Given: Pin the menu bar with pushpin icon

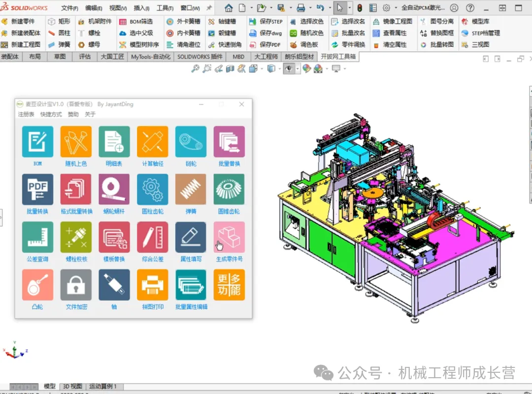Looking at the screenshot, I should [209, 7].
